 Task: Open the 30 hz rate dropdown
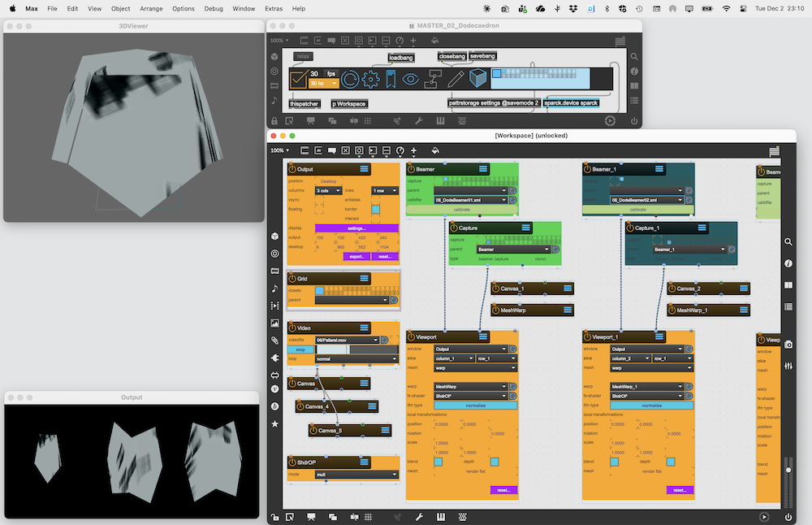point(323,84)
